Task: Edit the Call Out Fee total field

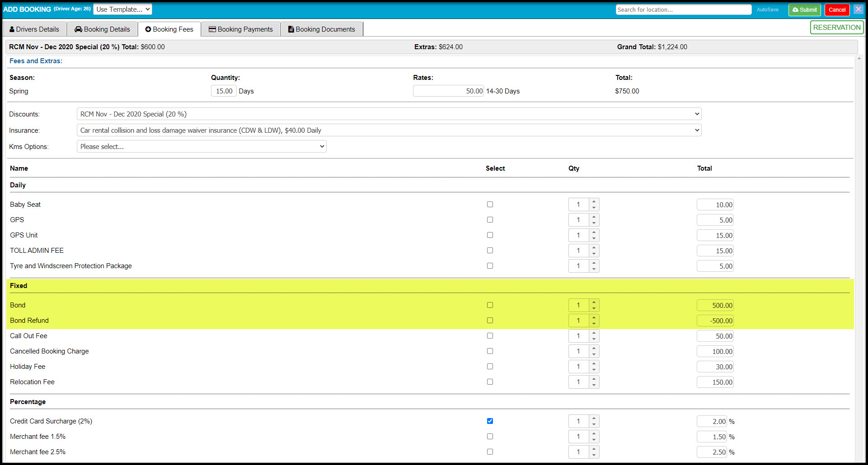Action: click(715, 336)
